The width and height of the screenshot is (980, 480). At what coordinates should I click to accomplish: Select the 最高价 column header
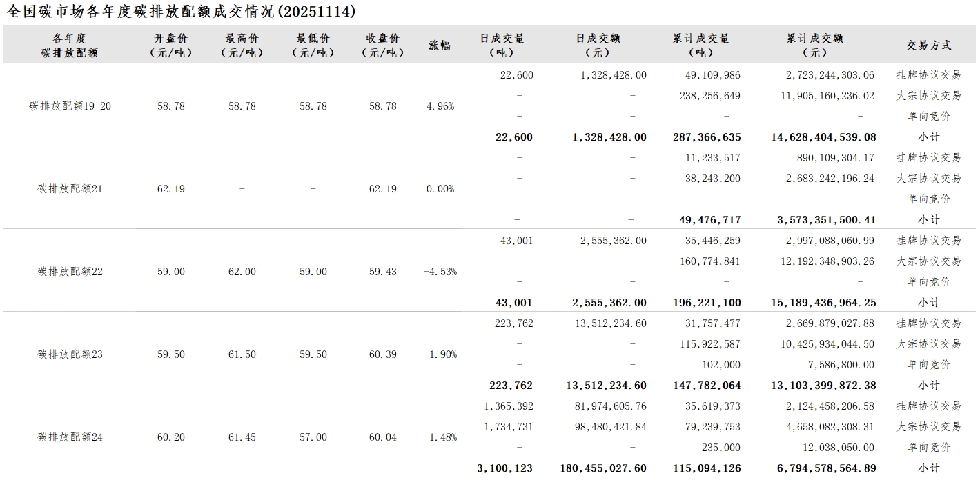(x=242, y=45)
